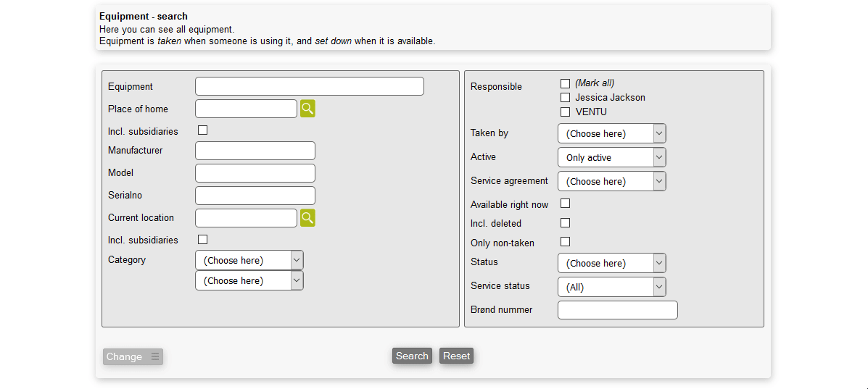
Task: Open the Status dropdown
Action: click(611, 263)
